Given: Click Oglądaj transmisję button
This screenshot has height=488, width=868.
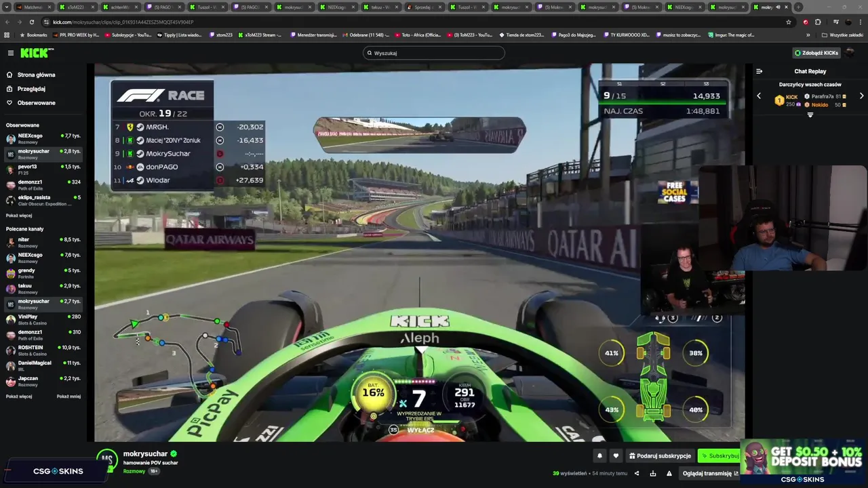Looking at the screenshot, I should click(x=710, y=473).
